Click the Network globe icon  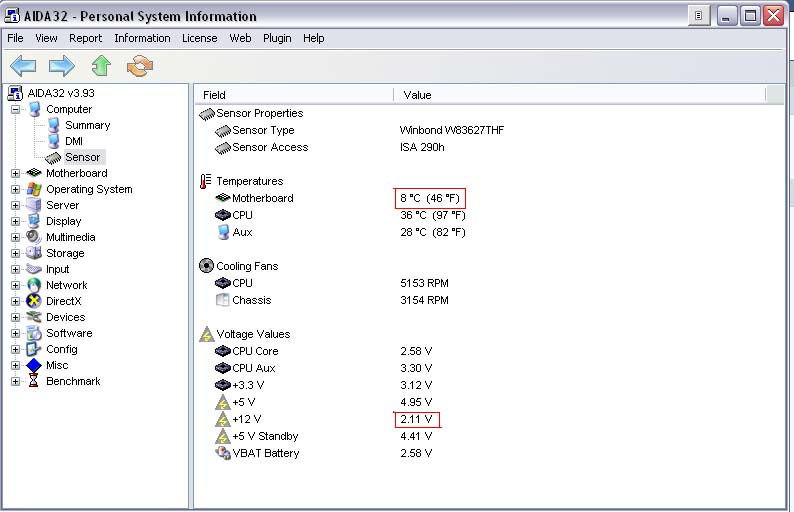34,285
